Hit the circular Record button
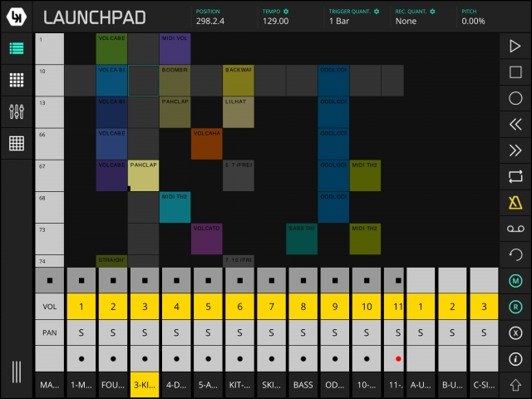 click(515, 98)
